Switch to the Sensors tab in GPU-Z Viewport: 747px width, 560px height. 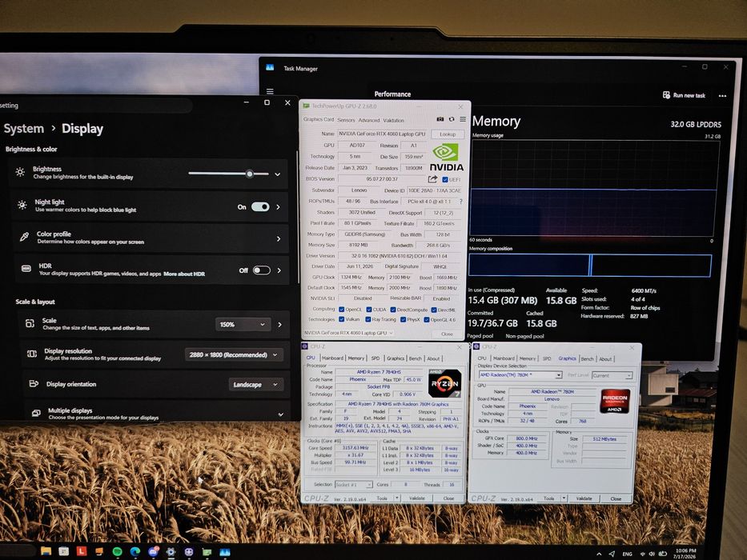click(x=347, y=120)
